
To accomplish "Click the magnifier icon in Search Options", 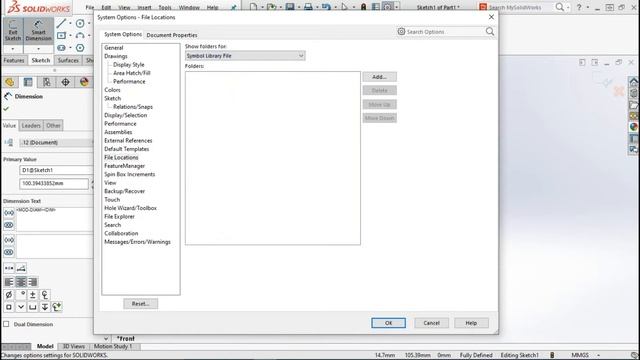I will [490, 31].
